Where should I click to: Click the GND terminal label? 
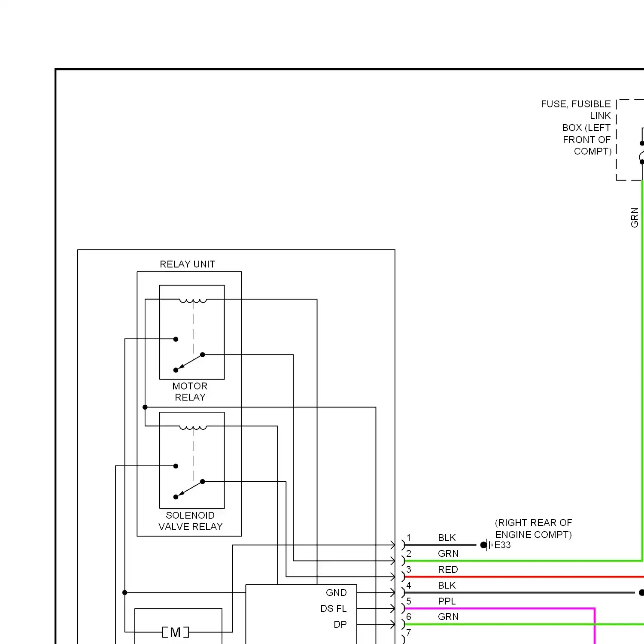click(336, 592)
